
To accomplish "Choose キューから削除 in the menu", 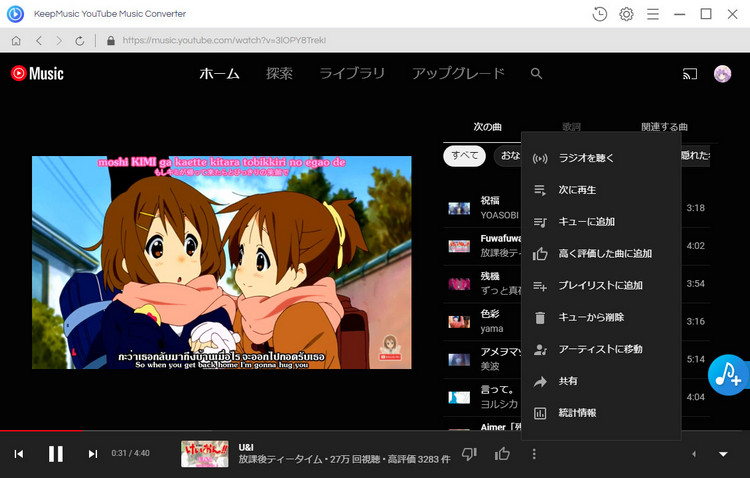I will (601, 317).
